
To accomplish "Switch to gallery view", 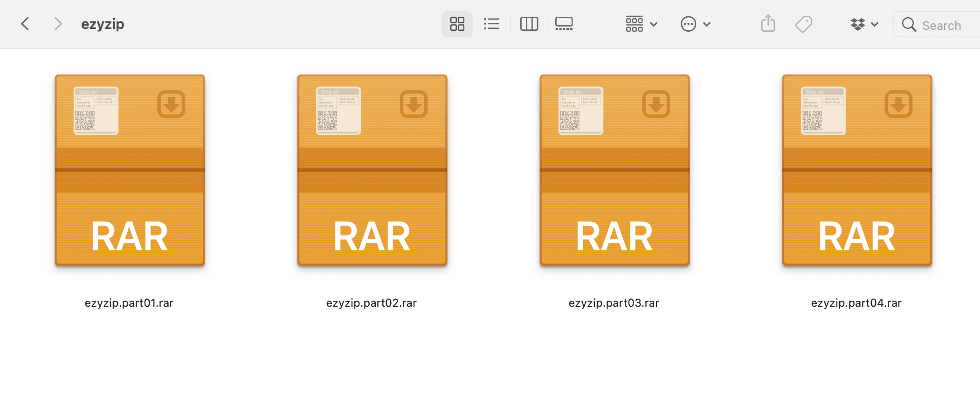I will coord(564,24).
